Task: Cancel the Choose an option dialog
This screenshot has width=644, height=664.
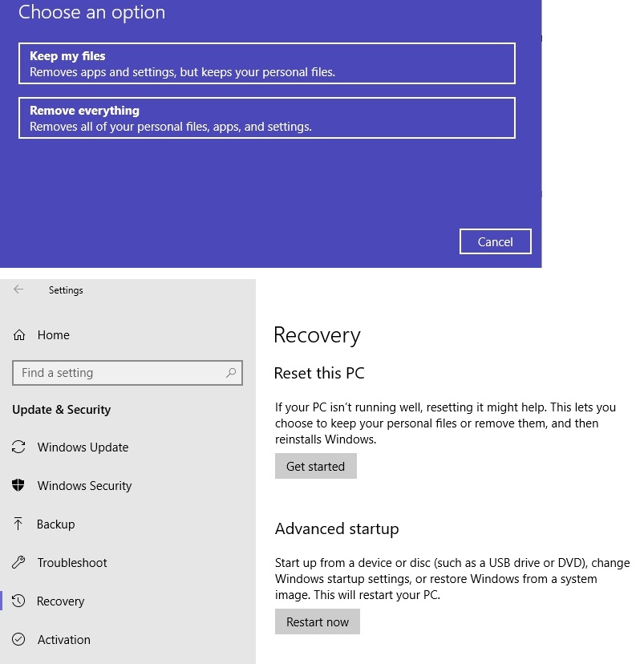Action: pos(495,242)
